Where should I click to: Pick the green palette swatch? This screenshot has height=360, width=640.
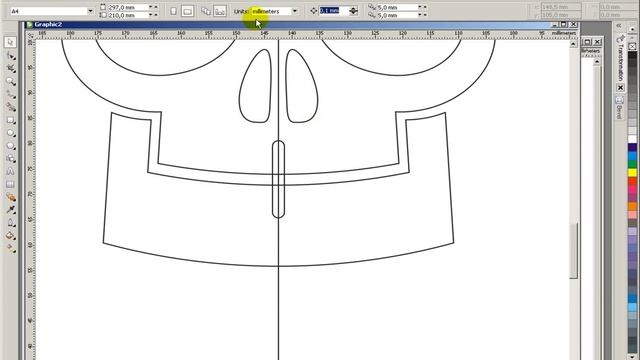click(x=632, y=164)
